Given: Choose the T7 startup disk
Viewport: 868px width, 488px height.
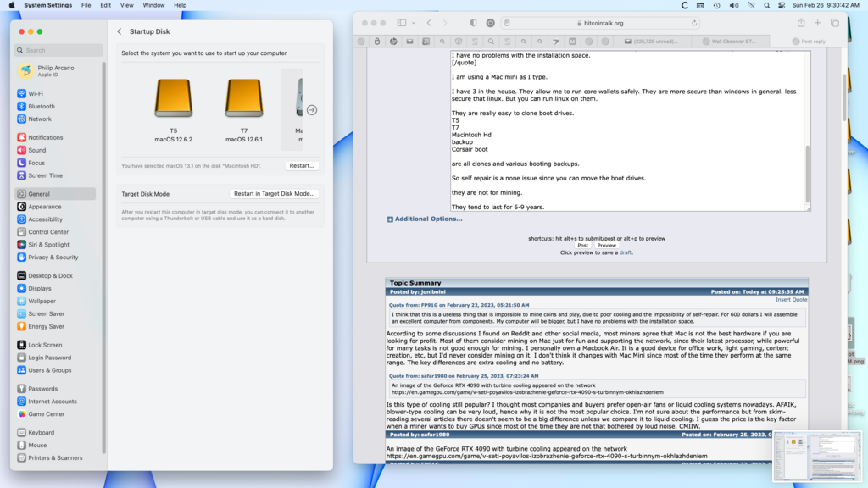Looking at the screenshot, I should tap(244, 110).
